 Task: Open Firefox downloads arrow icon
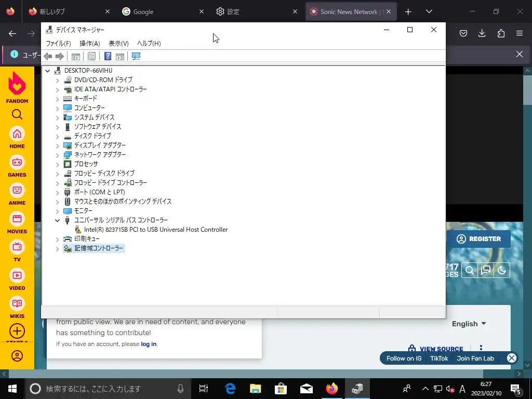pos(482,33)
